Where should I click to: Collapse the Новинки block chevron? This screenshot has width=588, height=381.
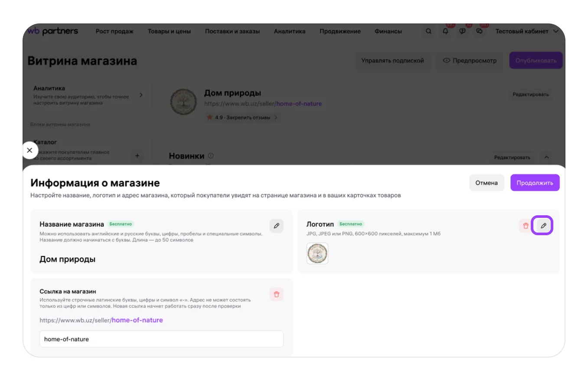pos(546,157)
